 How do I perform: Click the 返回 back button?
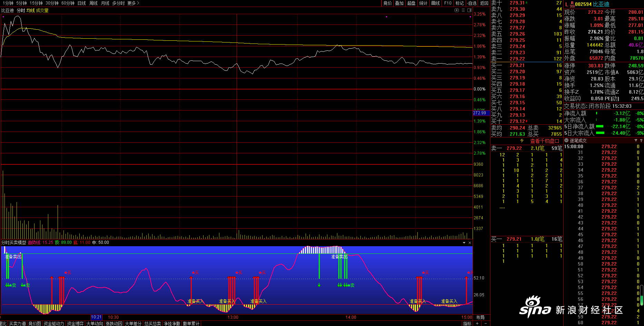pos(484,3)
